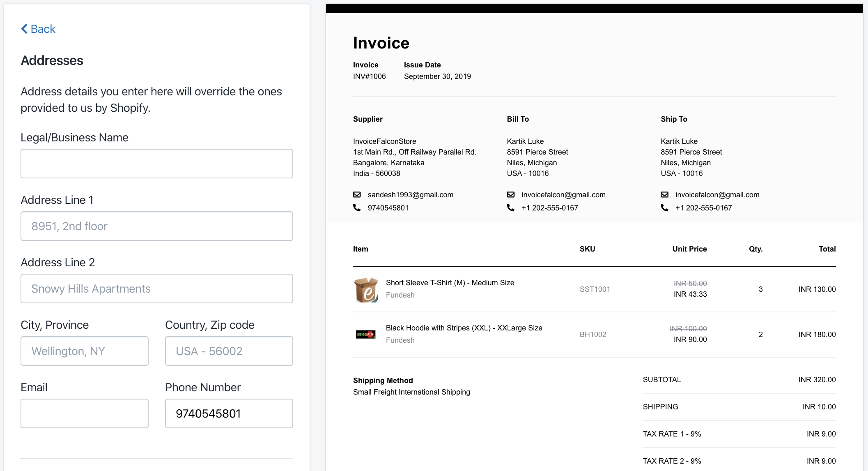
Task: Select the Country, Zip code field
Action: (229, 351)
